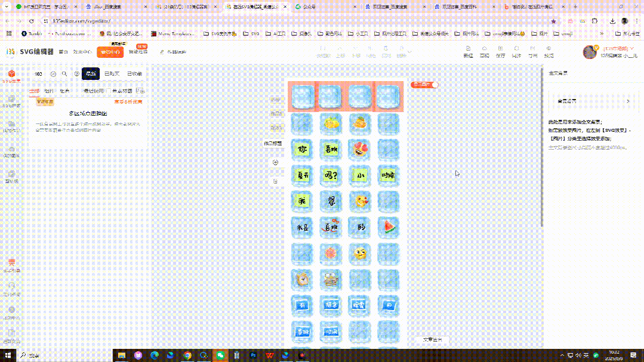Viewport: 644px width, 362px height.
Task: Click the pencil work title link in header
Action: click(x=173, y=52)
